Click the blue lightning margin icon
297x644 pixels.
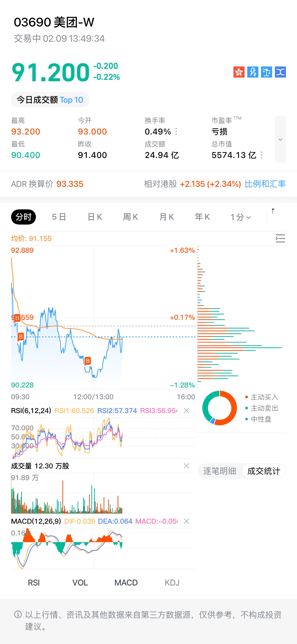[x=253, y=72]
